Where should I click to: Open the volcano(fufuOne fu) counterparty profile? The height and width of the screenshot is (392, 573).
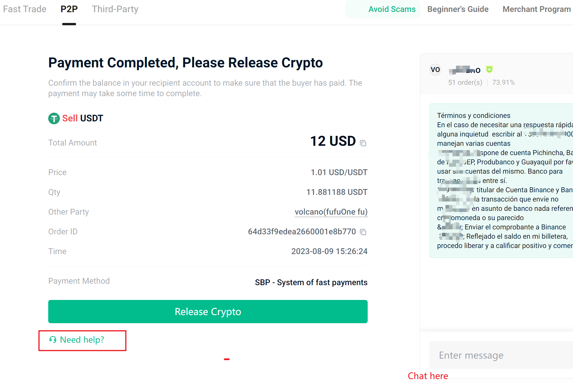(x=331, y=212)
